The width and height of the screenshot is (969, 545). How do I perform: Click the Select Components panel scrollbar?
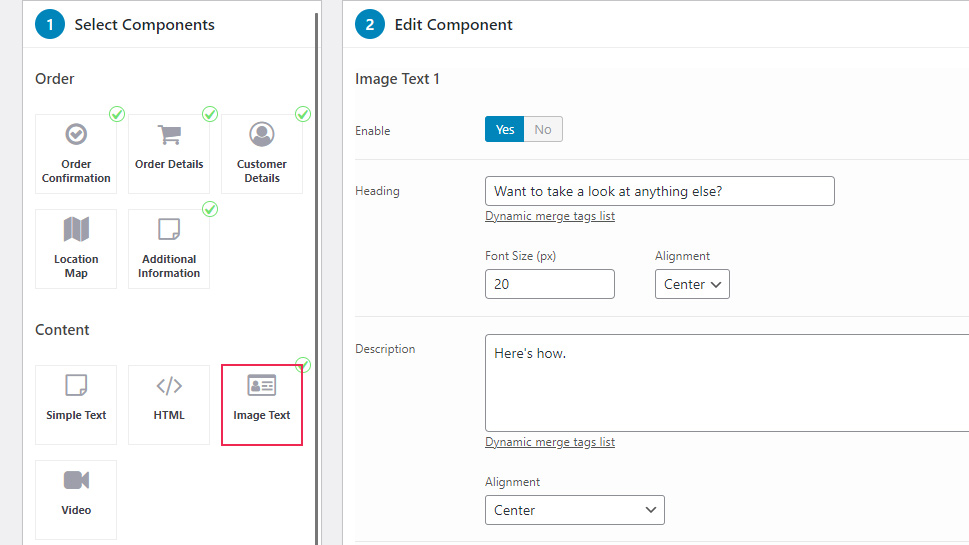[x=317, y=278]
